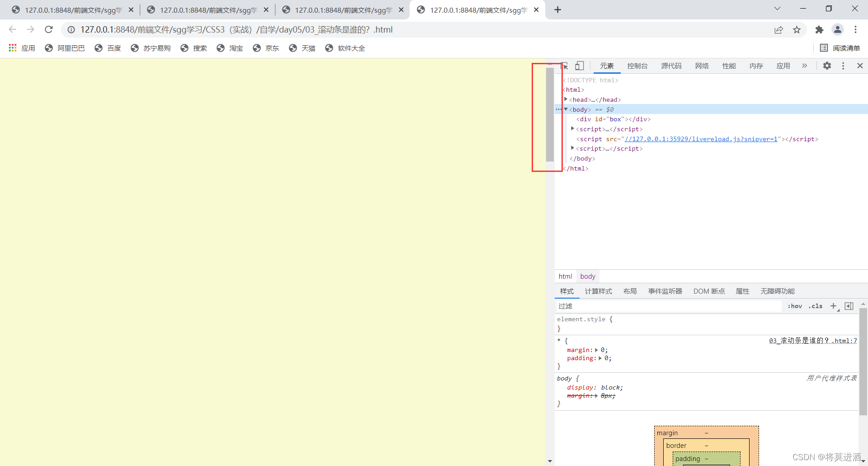Focus the 过滤 styles filter field
Screen dimensions: 868x466
coord(668,306)
